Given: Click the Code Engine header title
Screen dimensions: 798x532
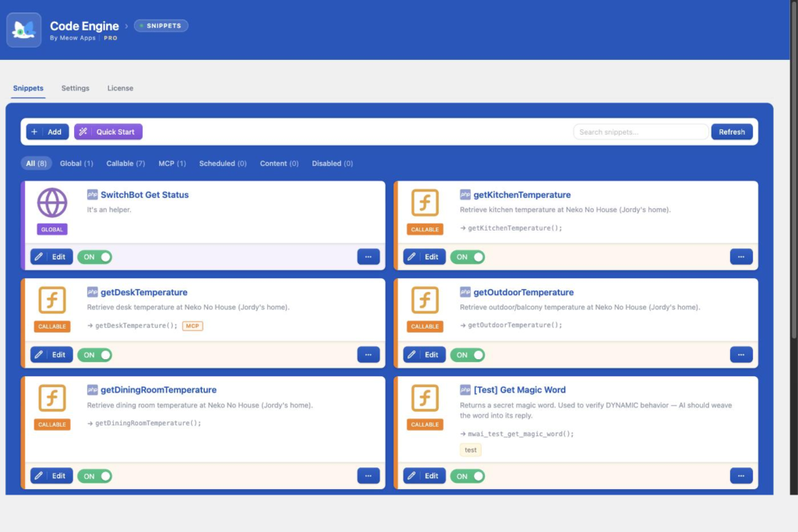Looking at the screenshot, I should pos(84,26).
